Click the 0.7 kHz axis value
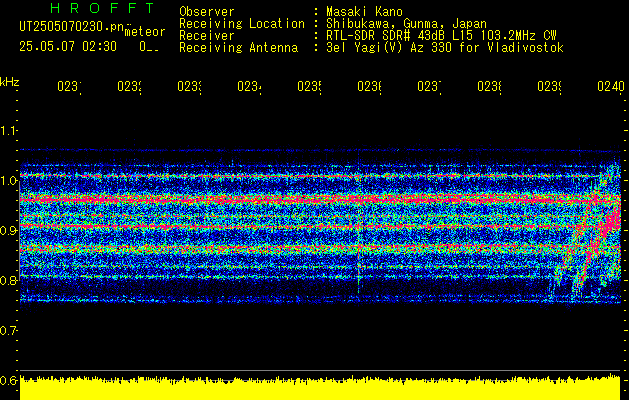The height and width of the screenshot is (400, 629). pyautogui.click(x=9, y=331)
